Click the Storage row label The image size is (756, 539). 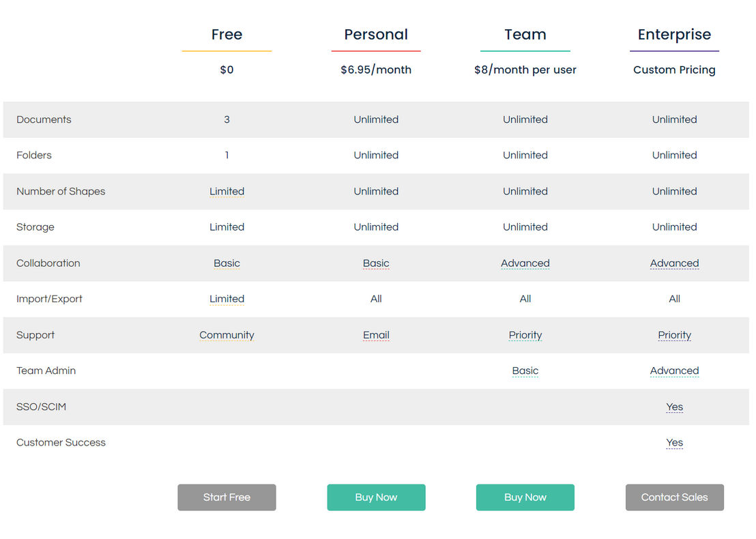[x=35, y=227]
